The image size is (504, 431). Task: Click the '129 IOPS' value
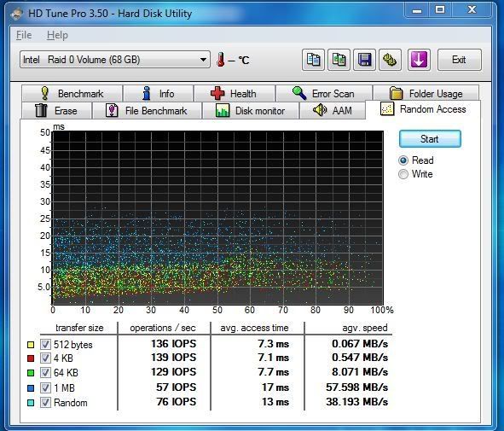pos(174,372)
